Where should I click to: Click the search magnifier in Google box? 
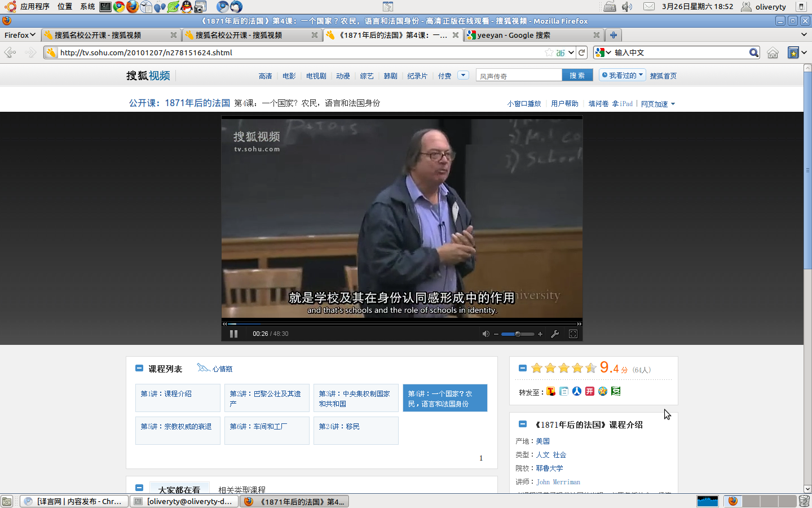(754, 52)
